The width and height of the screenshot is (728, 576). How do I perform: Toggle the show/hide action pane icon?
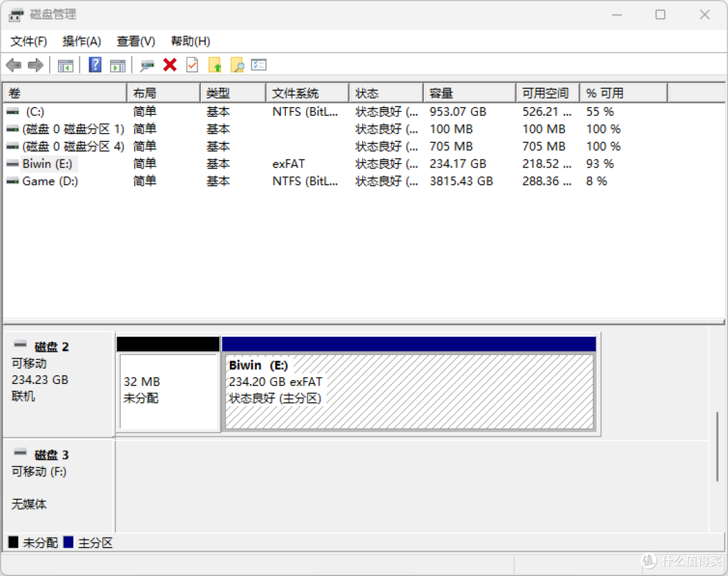pos(118,65)
